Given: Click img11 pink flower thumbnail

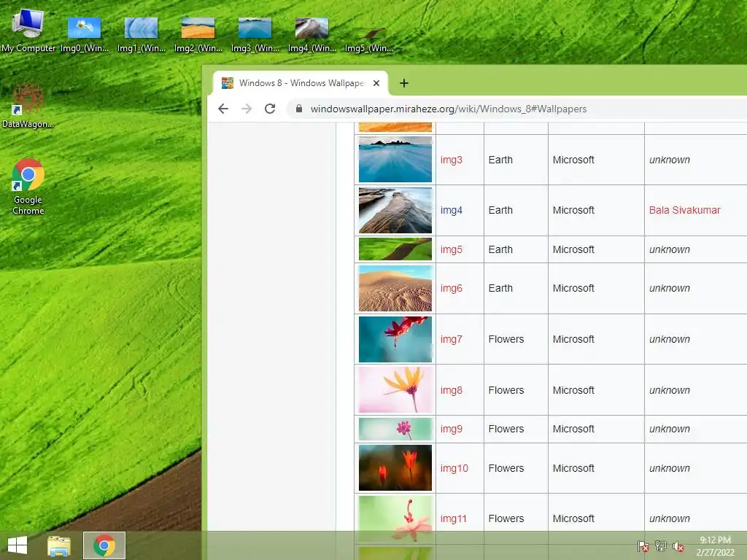Looking at the screenshot, I should [395, 518].
